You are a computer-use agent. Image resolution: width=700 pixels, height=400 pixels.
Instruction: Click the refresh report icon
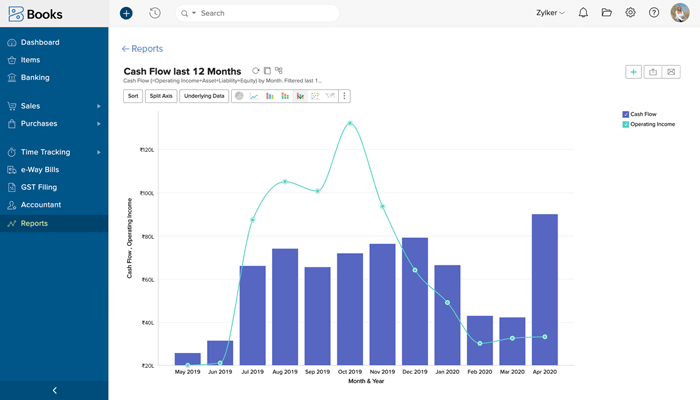click(256, 71)
